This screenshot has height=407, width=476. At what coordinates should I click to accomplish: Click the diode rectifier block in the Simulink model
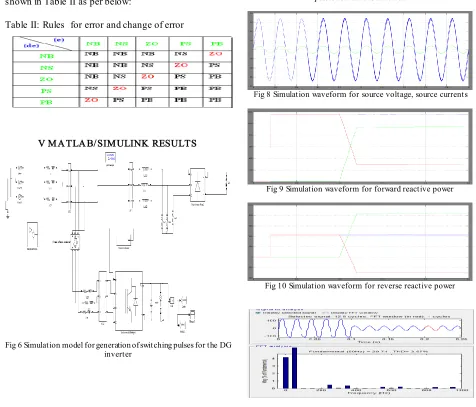pyautogui.click(x=197, y=185)
